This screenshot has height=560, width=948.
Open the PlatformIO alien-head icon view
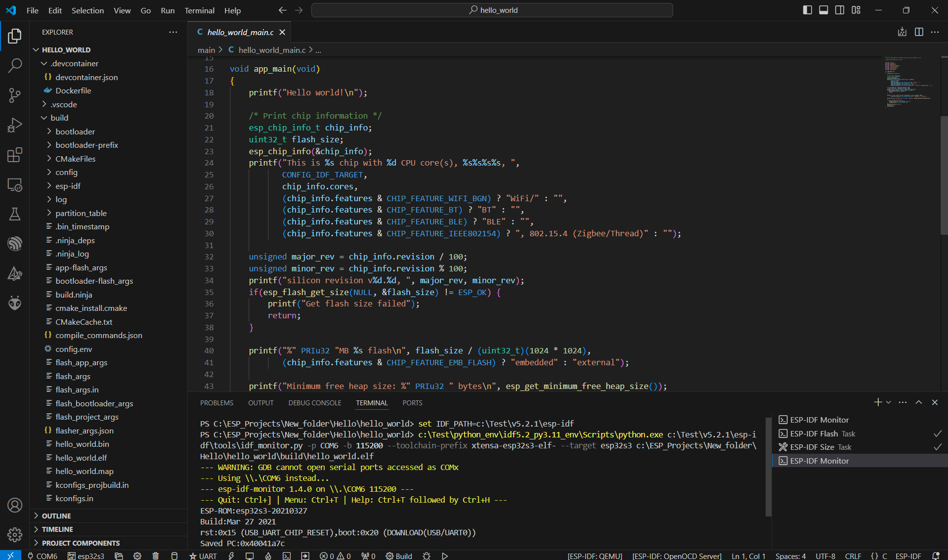[15, 302]
